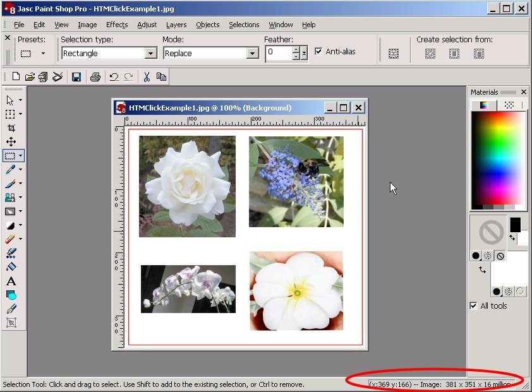532x392 pixels.
Task: Select the Flood Fill tool
Action: tap(11, 267)
